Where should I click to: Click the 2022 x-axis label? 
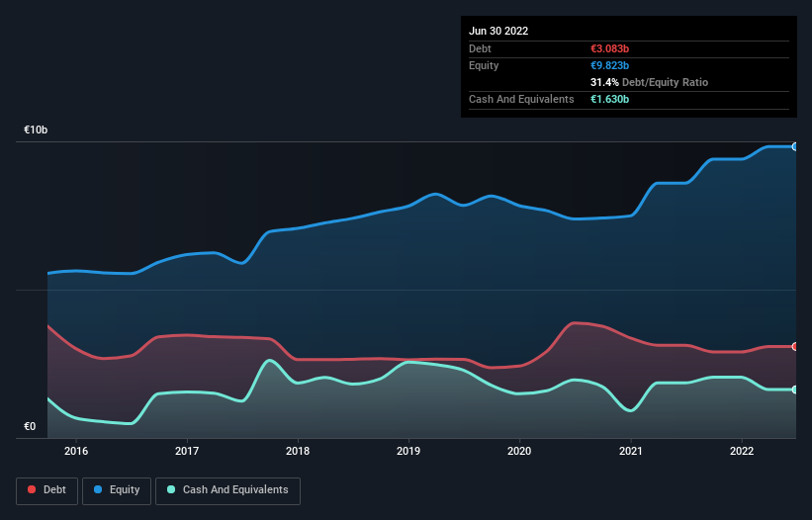tap(742, 451)
